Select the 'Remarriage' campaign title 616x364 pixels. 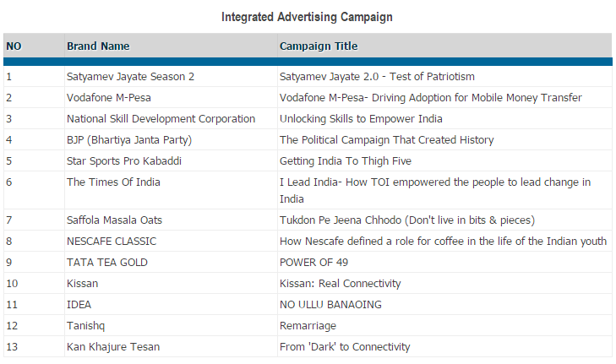(x=308, y=326)
